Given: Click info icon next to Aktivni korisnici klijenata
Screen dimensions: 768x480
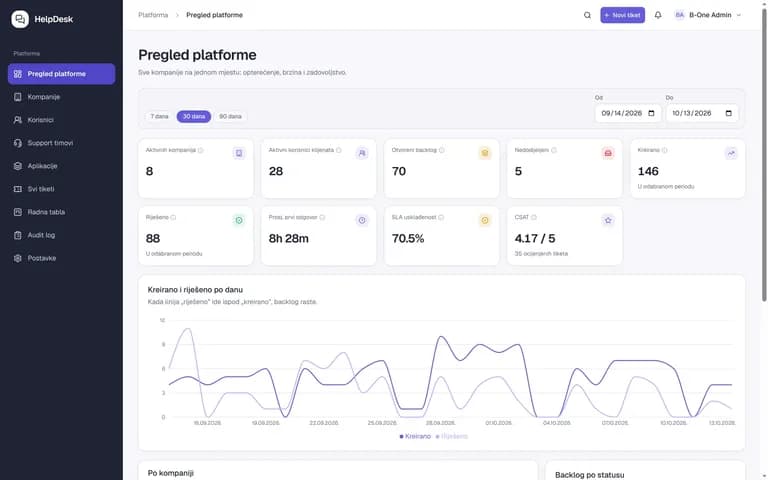Looking at the screenshot, I should [x=339, y=150].
